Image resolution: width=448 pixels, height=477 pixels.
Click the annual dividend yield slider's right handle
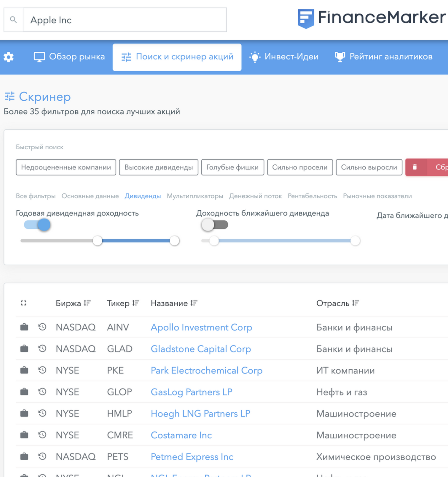175,241
